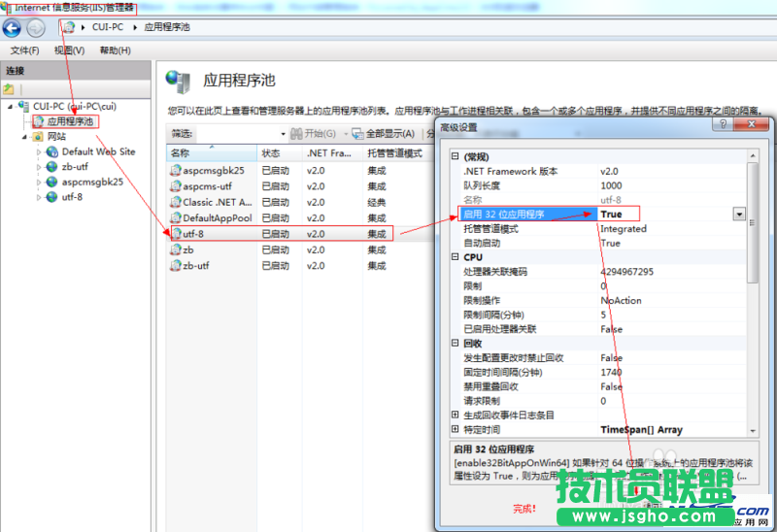Click the zb-utf app pool icon in list
Screen dimensions: 777x532
click(x=176, y=265)
